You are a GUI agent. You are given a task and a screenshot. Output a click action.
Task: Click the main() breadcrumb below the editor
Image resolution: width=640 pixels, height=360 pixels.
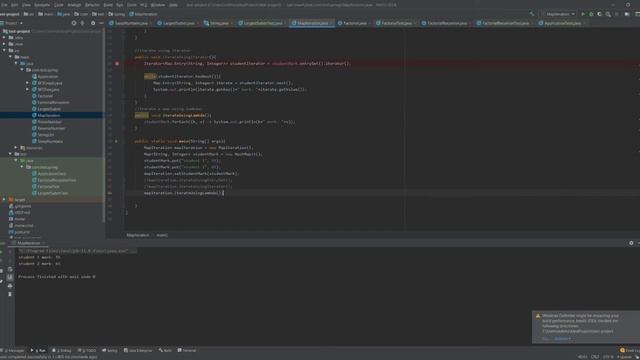tap(162, 235)
